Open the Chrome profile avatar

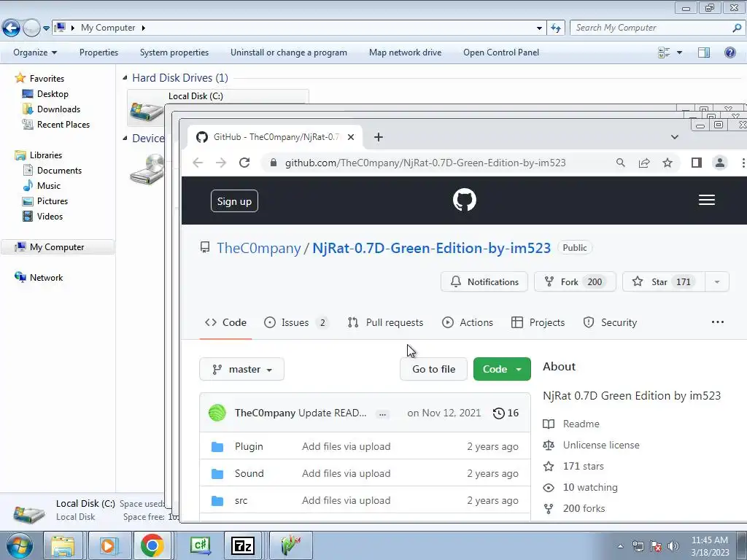(720, 163)
